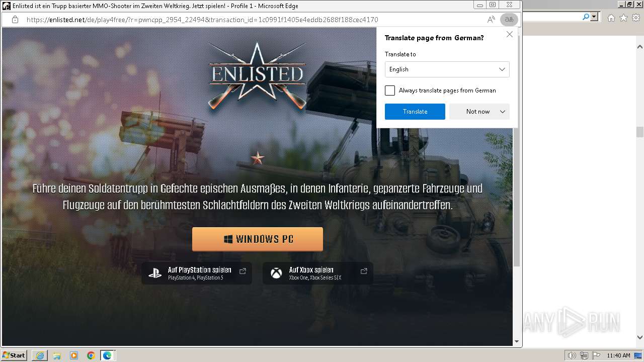Screen dimensions: 644x362
Task: Open Internet Explorer from taskbar
Action: click(x=40, y=355)
